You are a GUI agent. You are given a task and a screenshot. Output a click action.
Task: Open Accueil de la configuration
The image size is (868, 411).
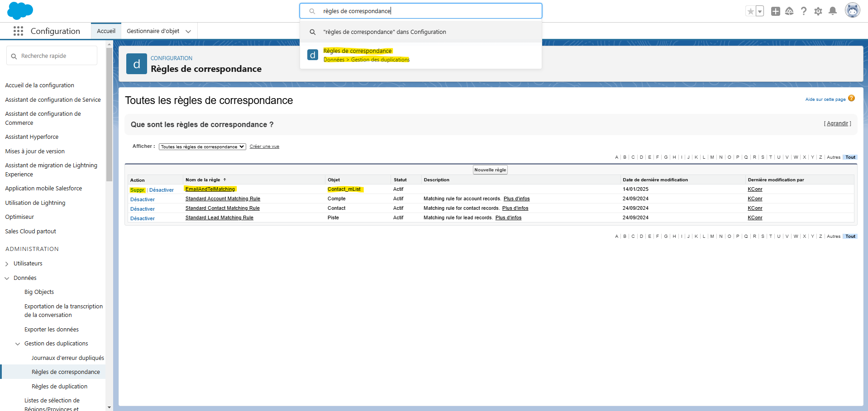[39, 85]
